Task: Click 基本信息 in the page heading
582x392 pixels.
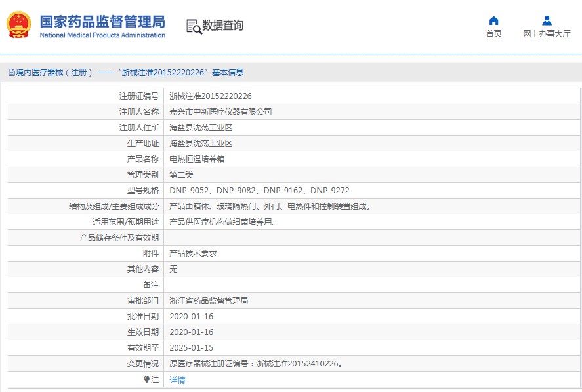Action: point(228,73)
